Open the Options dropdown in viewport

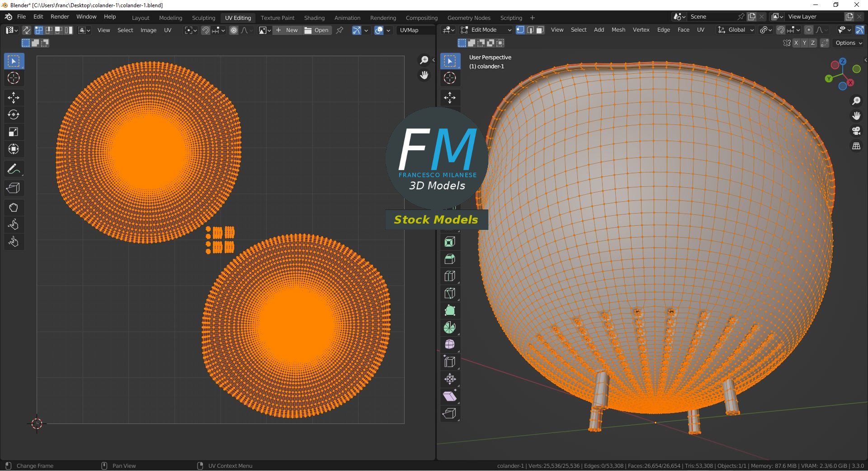tap(849, 43)
